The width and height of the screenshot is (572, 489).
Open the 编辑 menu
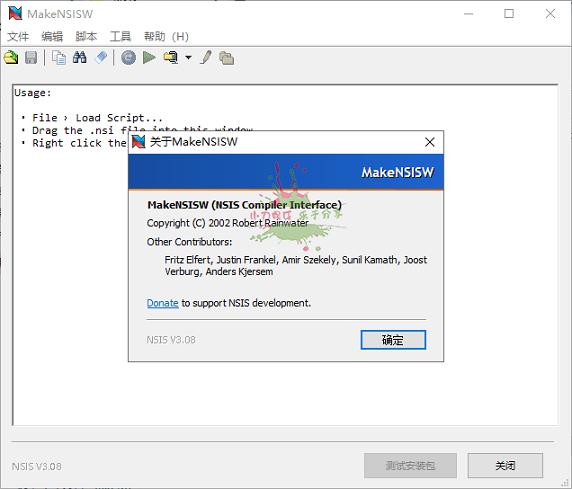(x=52, y=36)
